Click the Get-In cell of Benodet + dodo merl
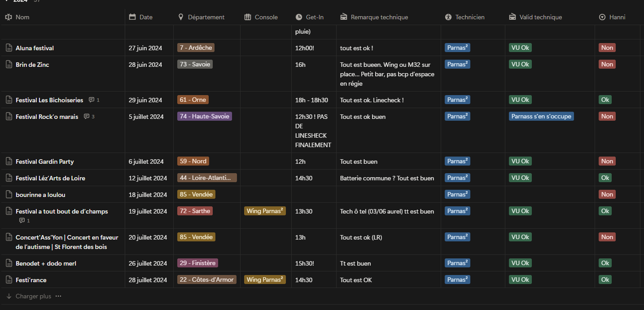The width and height of the screenshot is (644, 310). click(x=304, y=263)
